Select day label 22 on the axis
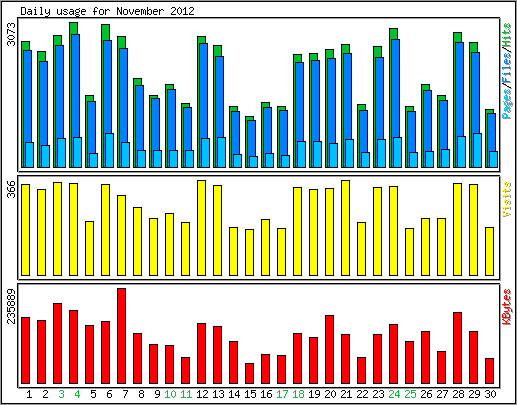This screenshot has width=517, height=405. [362, 394]
